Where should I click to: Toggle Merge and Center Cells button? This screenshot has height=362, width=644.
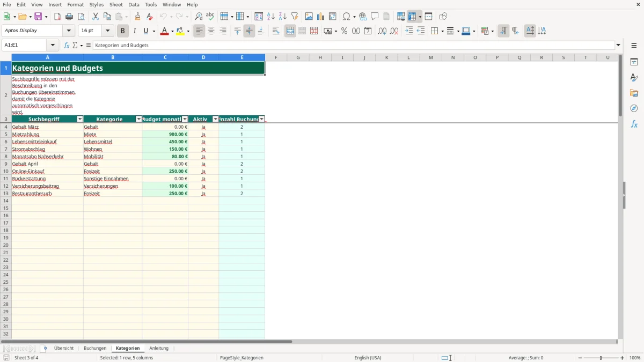290,31
